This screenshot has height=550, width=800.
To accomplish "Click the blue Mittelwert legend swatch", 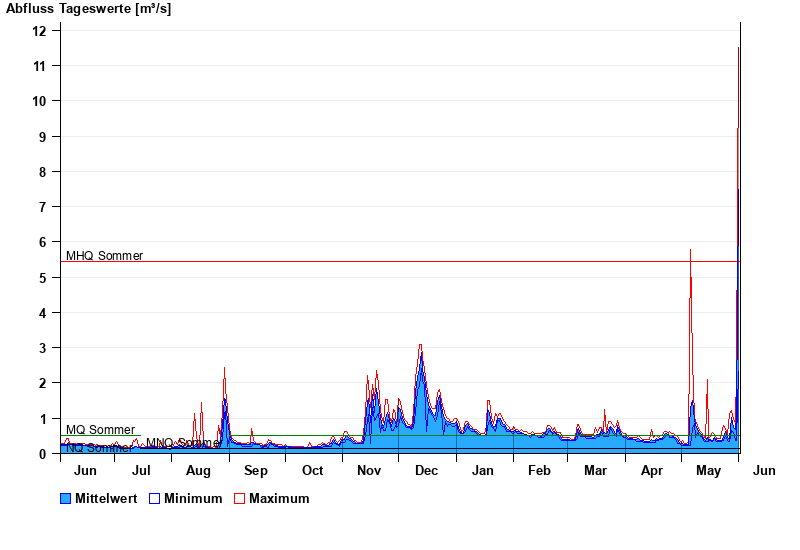I will point(66,498).
